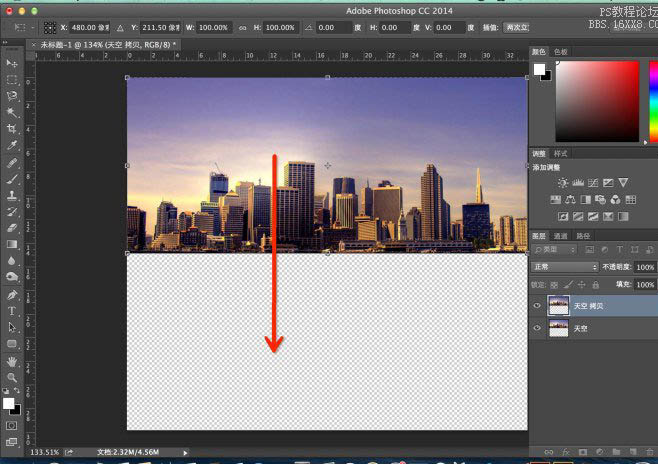Screen dimensions: 658x464
Task: Select the Horizontal Type tool
Action: 12,311
